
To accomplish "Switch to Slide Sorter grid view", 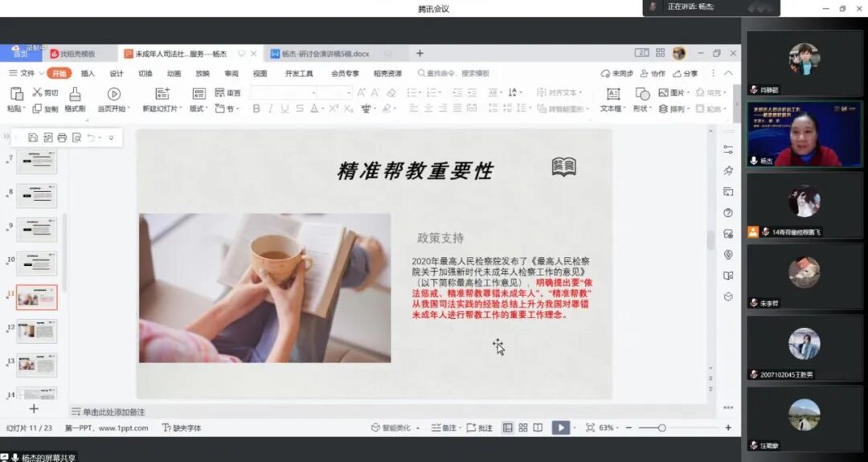I will coord(523,427).
